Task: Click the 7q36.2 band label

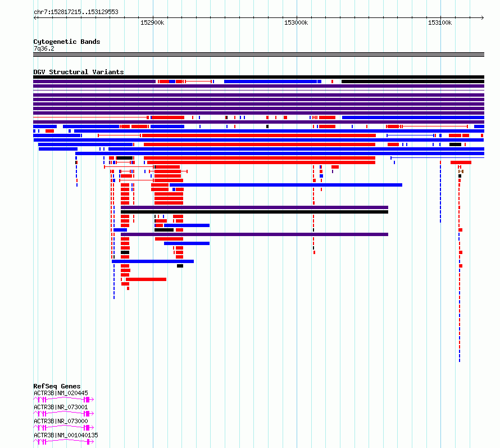Action: 44,48
